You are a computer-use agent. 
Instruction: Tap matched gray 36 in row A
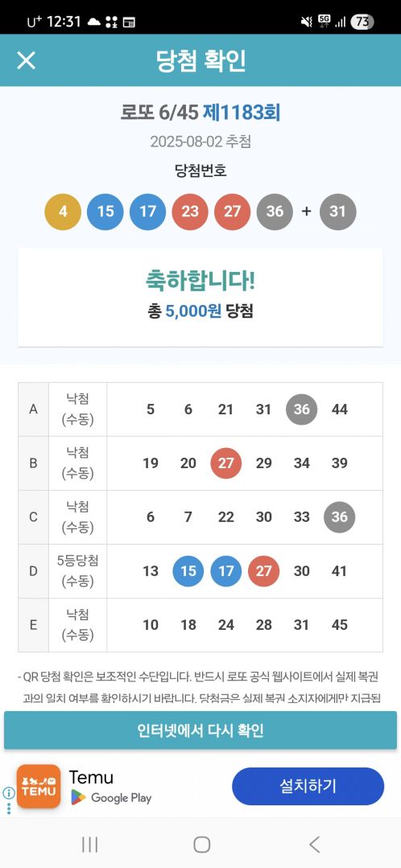click(301, 409)
